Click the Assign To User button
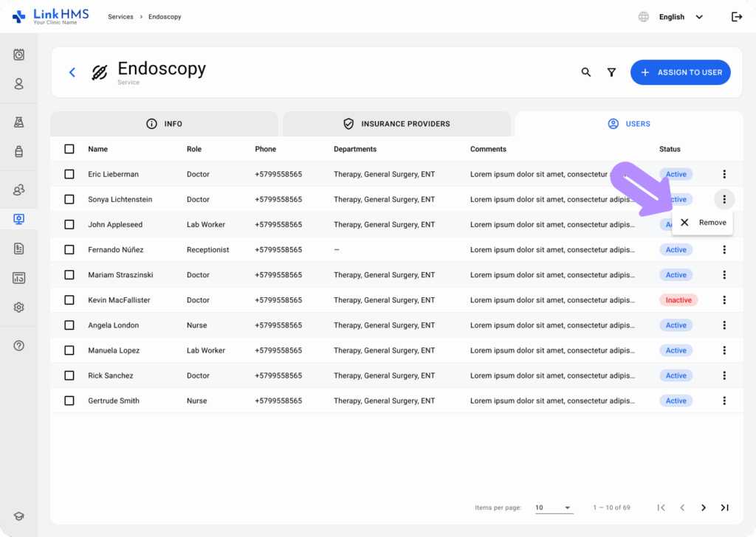This screenshot has height=537, width=756. pos(680,72)
